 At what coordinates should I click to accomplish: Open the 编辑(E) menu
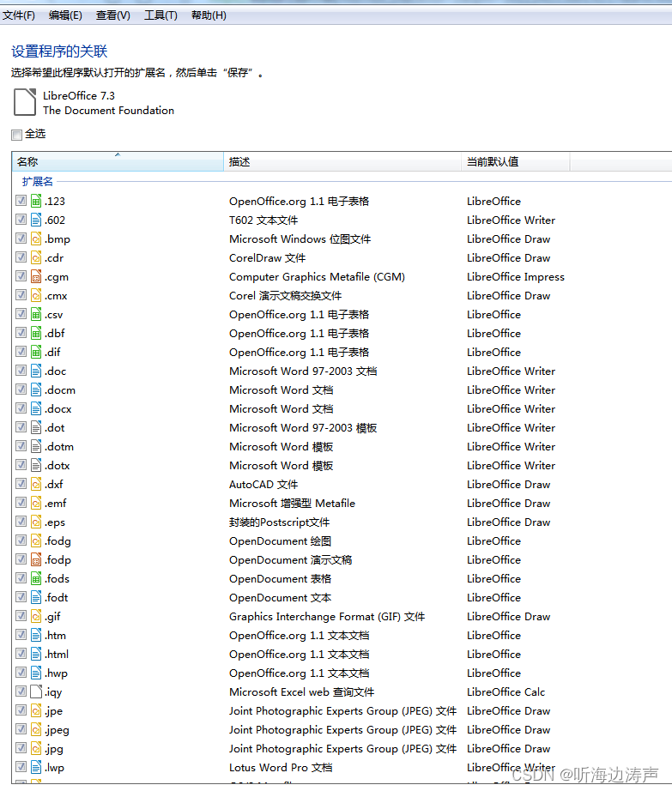click(x=65, y=15)
